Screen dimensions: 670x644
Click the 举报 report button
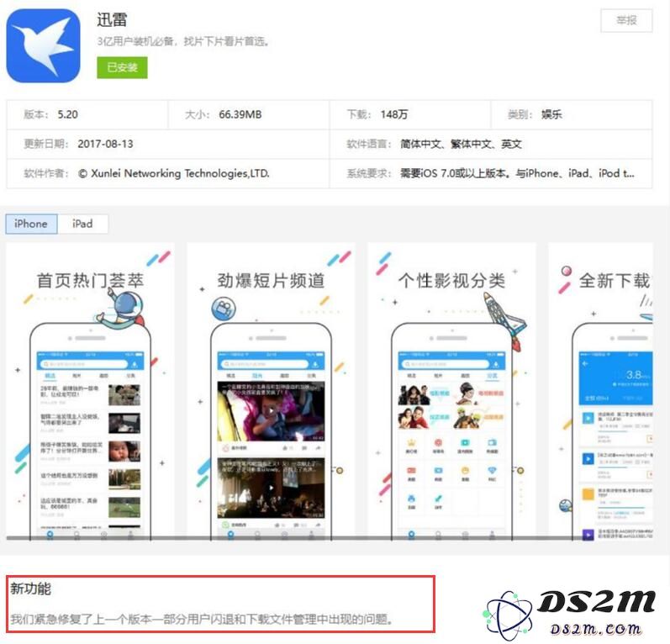[x=626, y=20]
